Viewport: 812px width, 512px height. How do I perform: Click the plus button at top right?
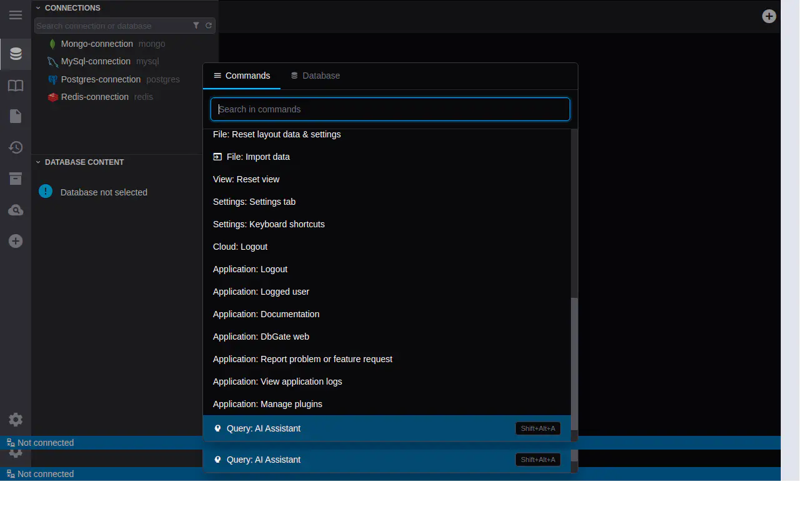(769, 16)
